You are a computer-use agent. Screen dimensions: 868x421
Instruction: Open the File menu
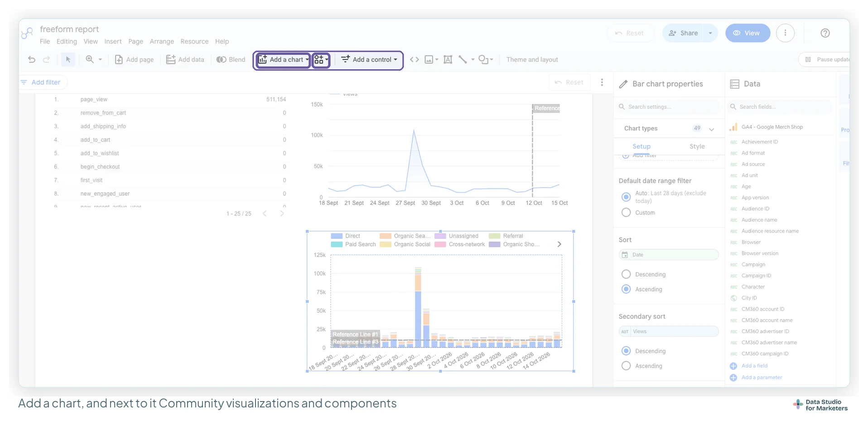[45, 41]
